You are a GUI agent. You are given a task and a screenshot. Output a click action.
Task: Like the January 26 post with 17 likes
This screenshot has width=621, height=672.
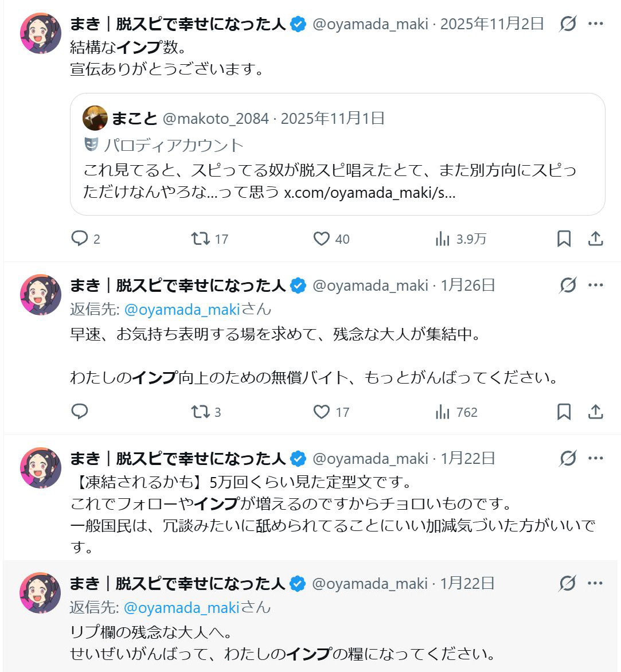[322, 412]
